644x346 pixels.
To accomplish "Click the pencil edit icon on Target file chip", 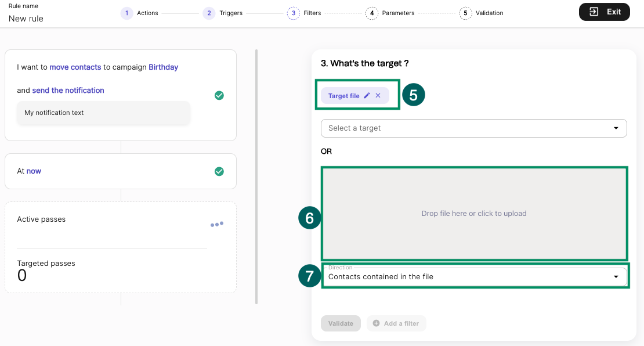I will [367, 96].
